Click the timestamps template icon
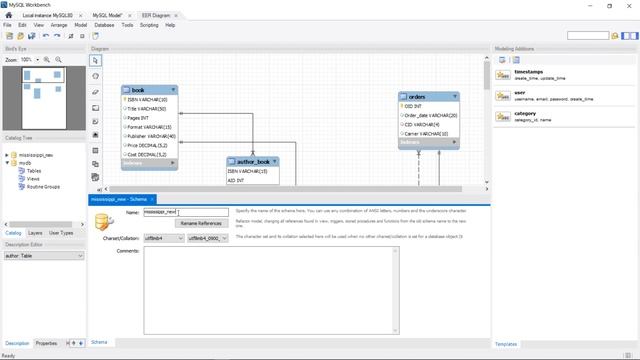Image resolution: width=640 pixels, height=360 pixels. [503, 75]
